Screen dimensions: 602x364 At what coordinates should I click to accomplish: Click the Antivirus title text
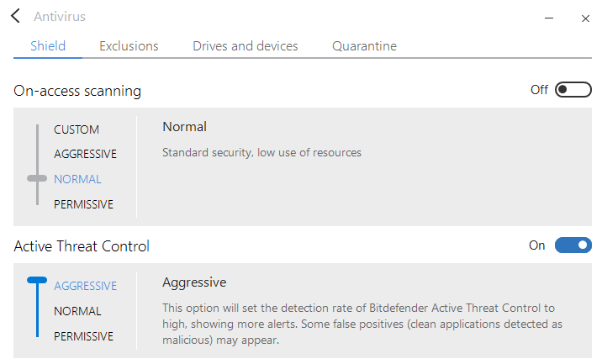tap(60, 17)
